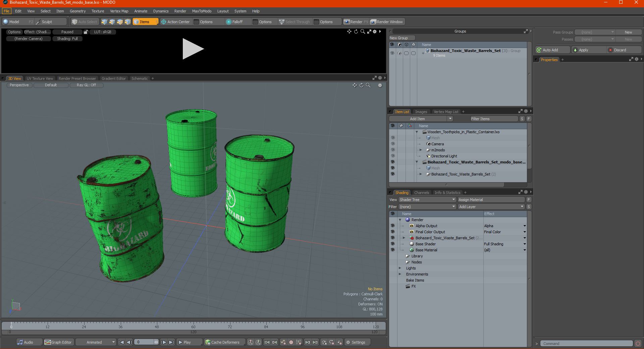Open the Graph Editor

point(58,342)
